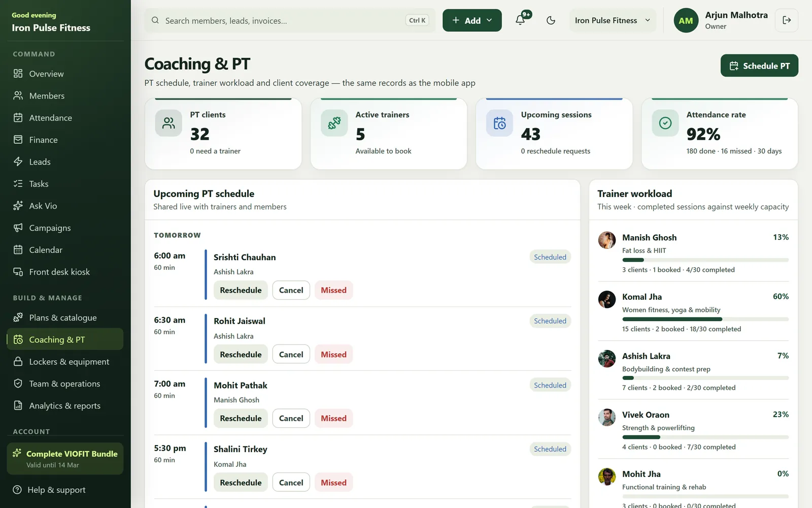Click the Finance card icon in sidebar
This screenshot has width=812, height=508.
click(18, 140)
